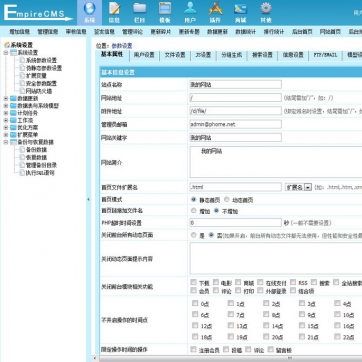
Task: Select the 增加 radio for 首页链接加文件名
Action: coord(194,211)
